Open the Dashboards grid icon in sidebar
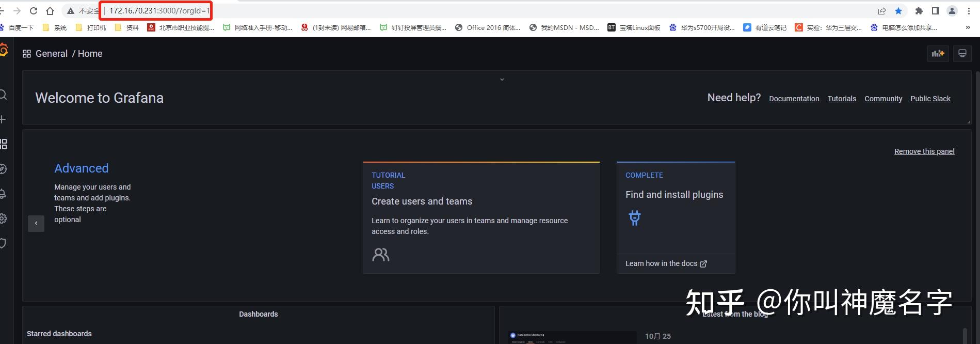 click(3, 144)
